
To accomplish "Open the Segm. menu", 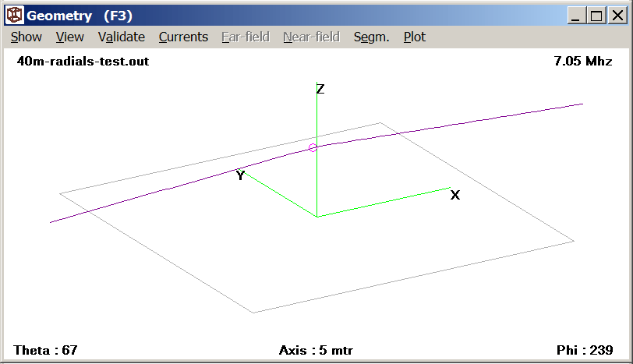I will tap(371, 37).
